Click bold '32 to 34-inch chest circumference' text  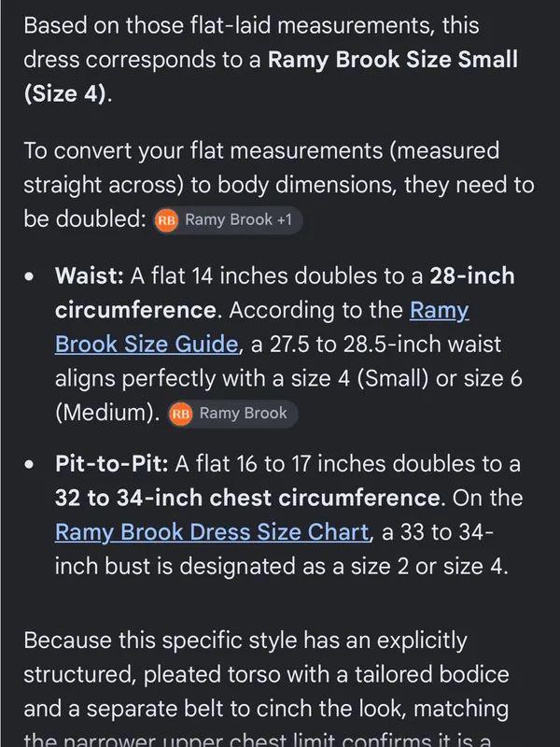click(x=247, y=498)
